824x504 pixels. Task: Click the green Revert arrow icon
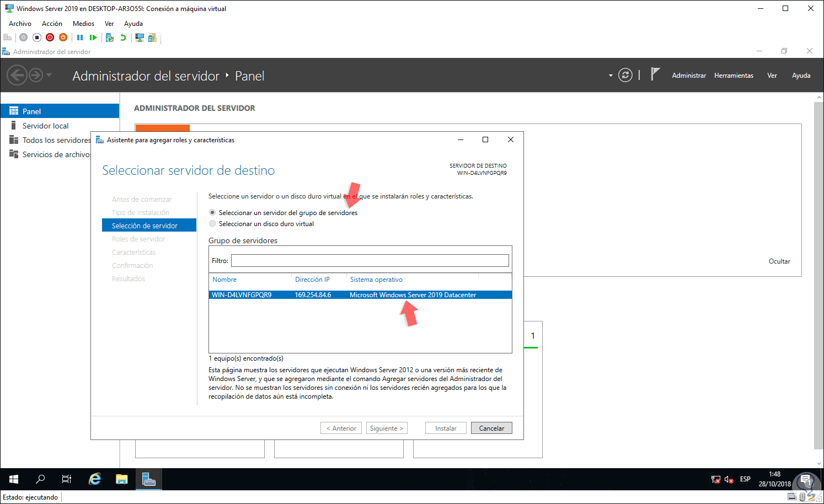tap(123, 37)
